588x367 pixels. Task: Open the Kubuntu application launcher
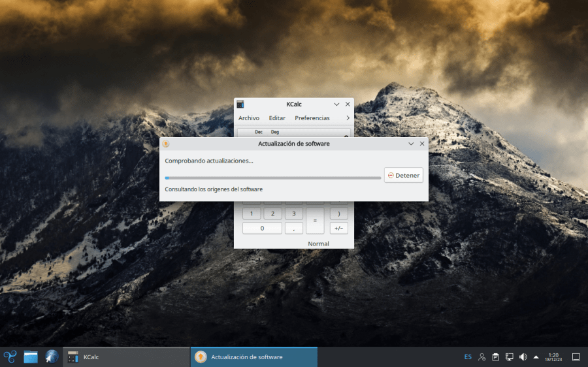pyautogui.click(x=10, y=357)
